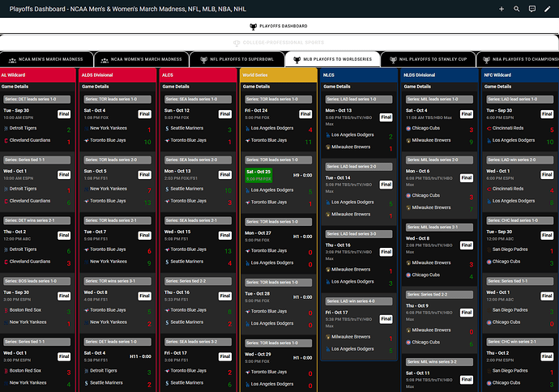Image resolution: width=559 pixels, height=392 pixels.
Task: Click the ALDS Divisional column header
Action: click(x=117, y=75)
